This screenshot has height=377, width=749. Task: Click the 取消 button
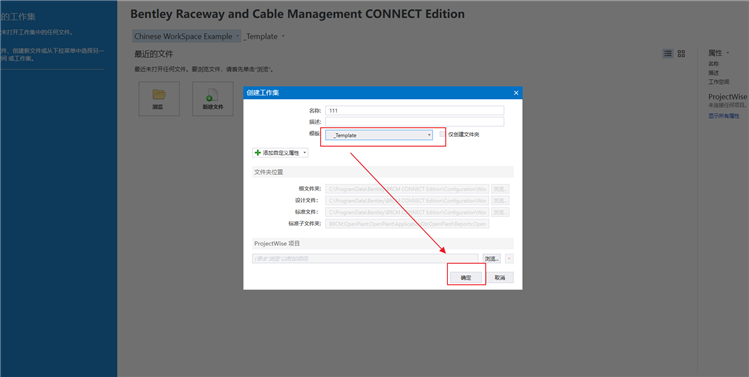point(500,278)
